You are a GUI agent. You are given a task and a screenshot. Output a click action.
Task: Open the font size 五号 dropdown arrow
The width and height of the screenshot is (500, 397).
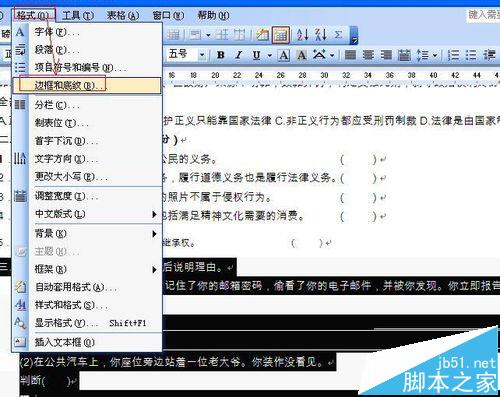click(202, 55)
